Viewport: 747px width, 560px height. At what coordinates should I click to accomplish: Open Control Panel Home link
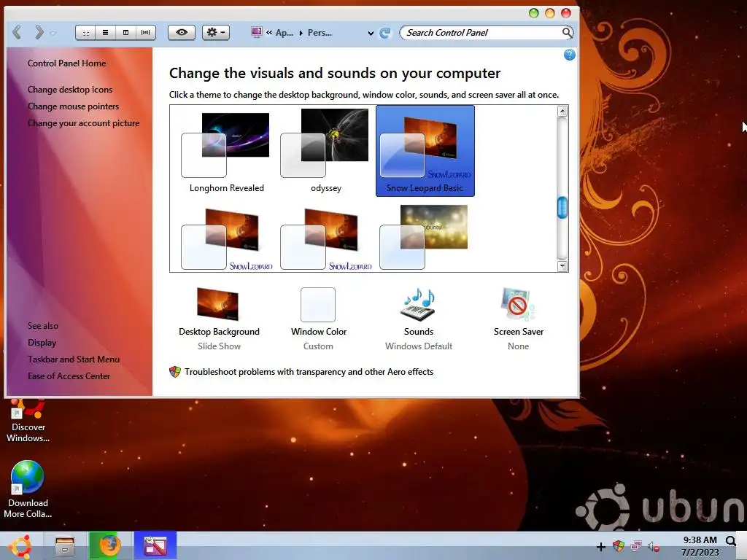coord(66,63)
